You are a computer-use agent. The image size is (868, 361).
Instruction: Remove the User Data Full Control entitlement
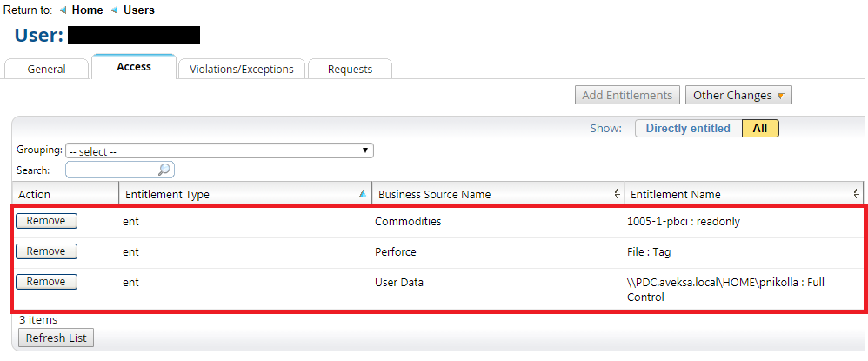pyautogui.click(x=46, y=282)
